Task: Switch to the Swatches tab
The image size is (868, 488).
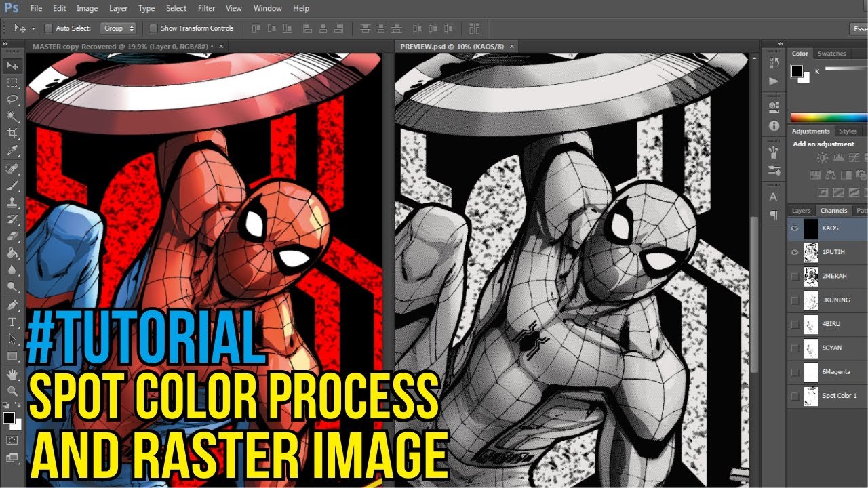Action: [x=831, y=54]
